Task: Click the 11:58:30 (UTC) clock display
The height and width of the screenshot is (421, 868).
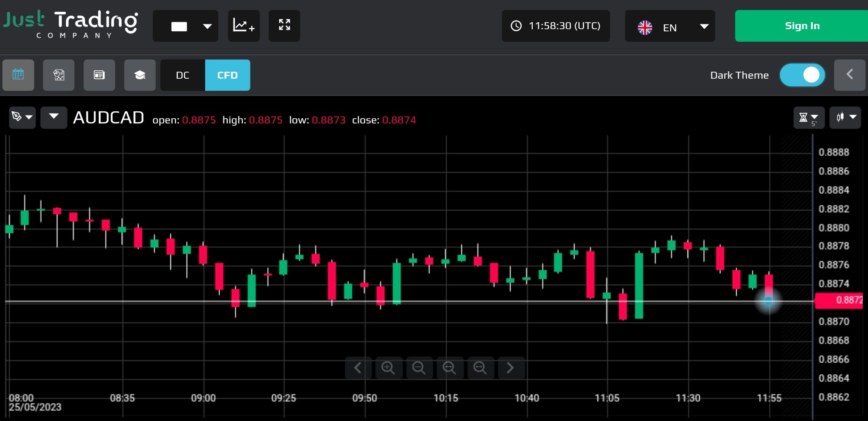Action: click(556, 26)
